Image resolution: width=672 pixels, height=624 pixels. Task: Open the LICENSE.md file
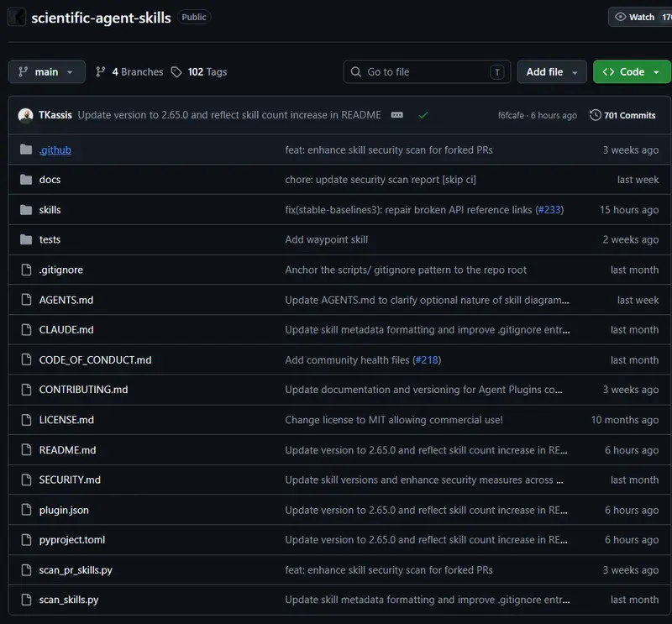tap(66, 420)
